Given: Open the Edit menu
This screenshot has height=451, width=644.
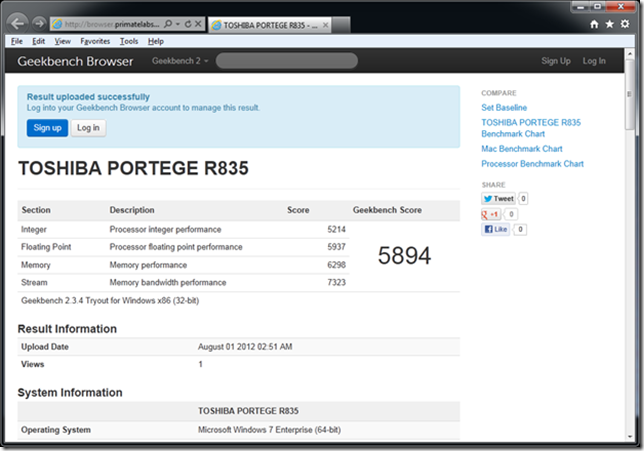Looking at the screenshot, I should [x=39, y=41].
